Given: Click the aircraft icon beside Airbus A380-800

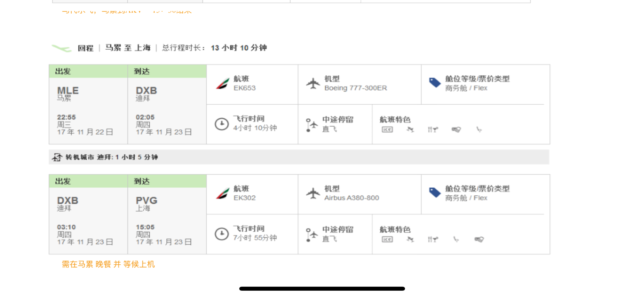Looking at the screenshot, I should pos(313,193).
